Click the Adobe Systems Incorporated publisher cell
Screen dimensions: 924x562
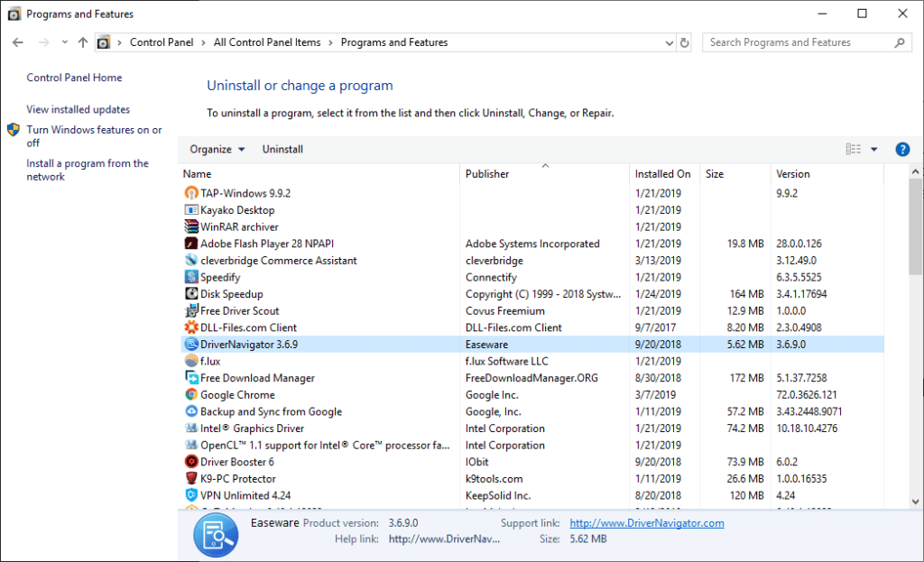(x=532, y=244)
